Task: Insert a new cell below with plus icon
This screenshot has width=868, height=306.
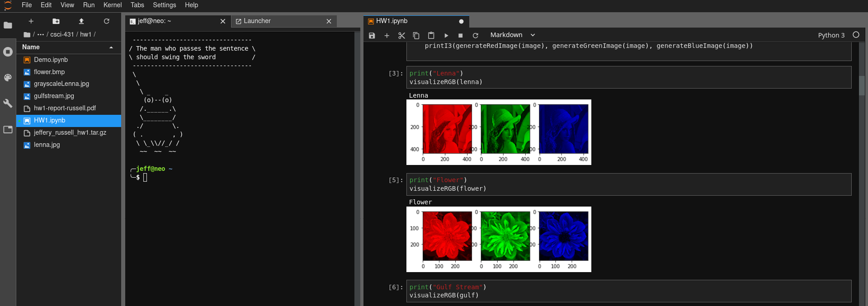Action: click(387, 35)
